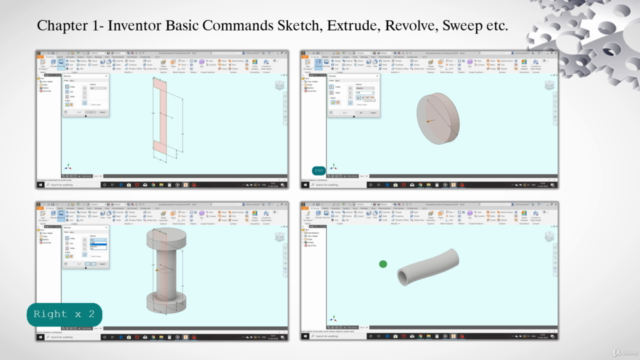Open the Inventor screenshot showing the revolved spool
Viewport: 640px width, 360px height.
click(162, 271)
